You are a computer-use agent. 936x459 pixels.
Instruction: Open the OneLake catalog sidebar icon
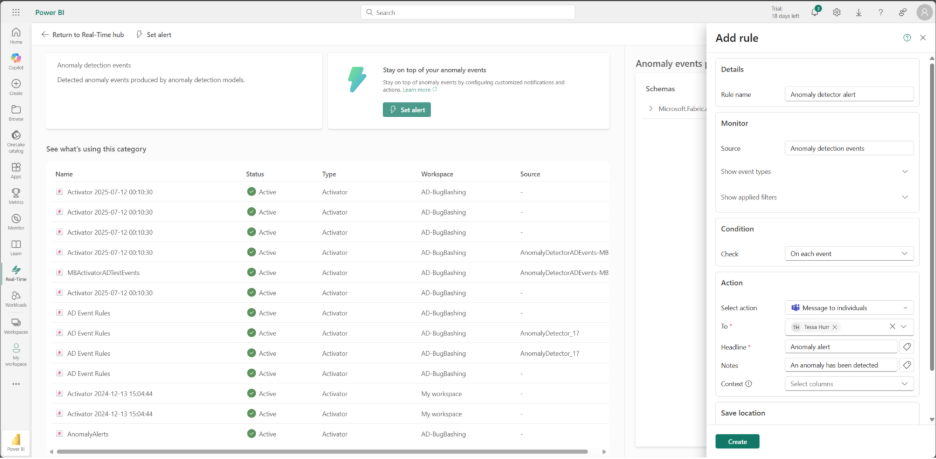coord(15,137)
